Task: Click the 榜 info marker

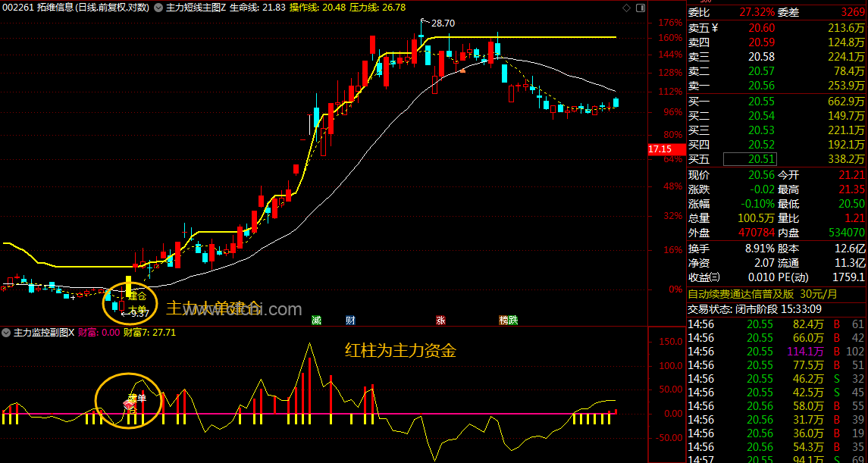Action: pyautogui.click(x=504, y=321)
